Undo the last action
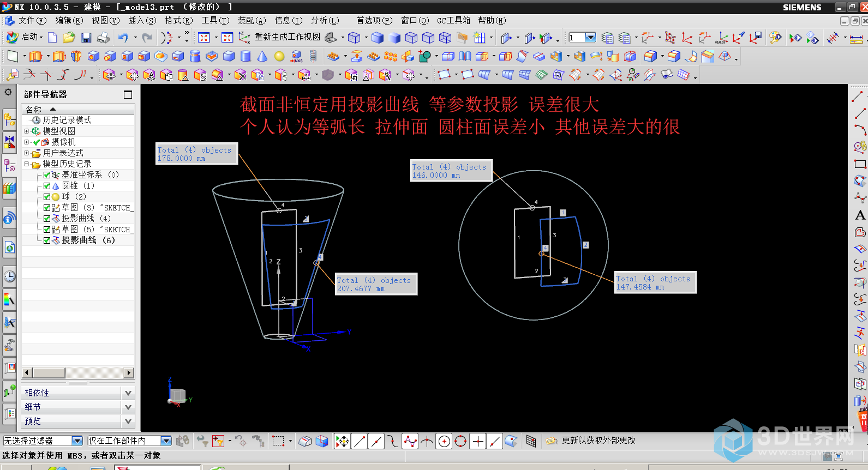 coord(124,37)
